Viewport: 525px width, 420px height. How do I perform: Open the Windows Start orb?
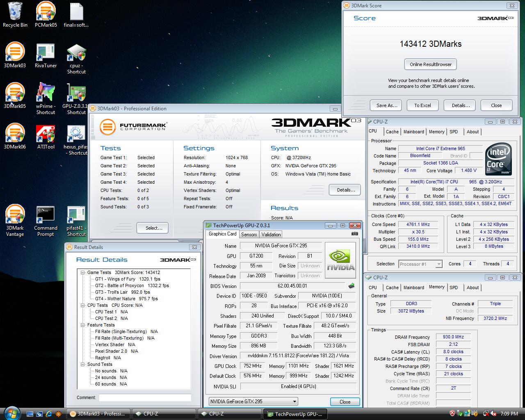pyautogui.click(x=11, y=413)
